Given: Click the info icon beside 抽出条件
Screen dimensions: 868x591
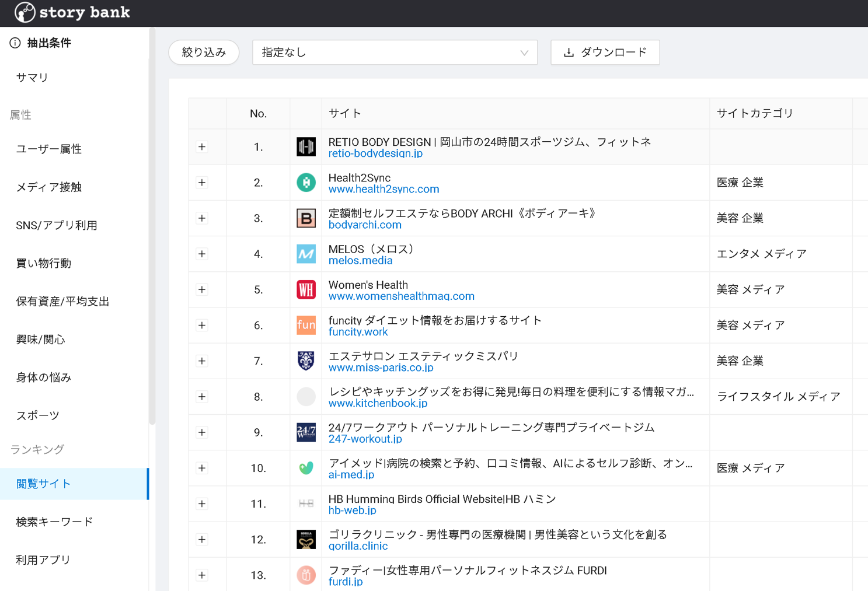Looking at the screenshot, I should (x=15, y=43).
